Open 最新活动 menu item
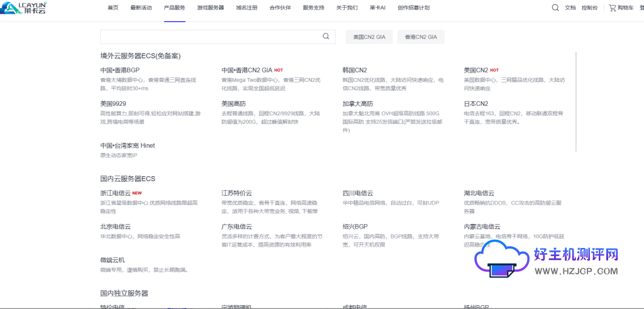Image resolution: width=644 pixels, height=309 pixels. [141, 8]
